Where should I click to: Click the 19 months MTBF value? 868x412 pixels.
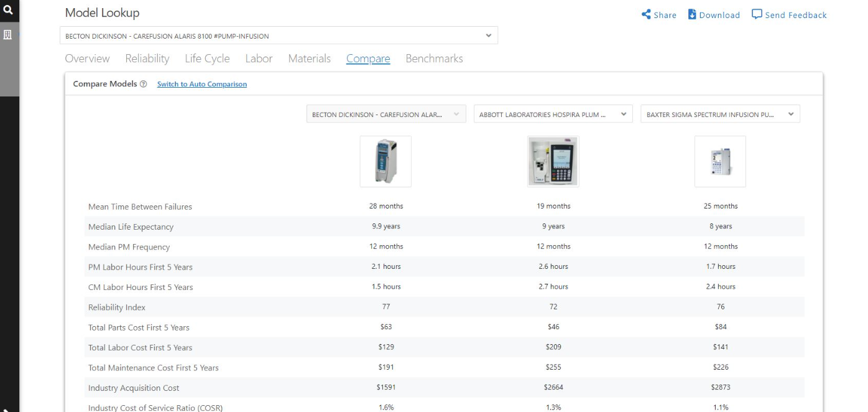point(553,206)
